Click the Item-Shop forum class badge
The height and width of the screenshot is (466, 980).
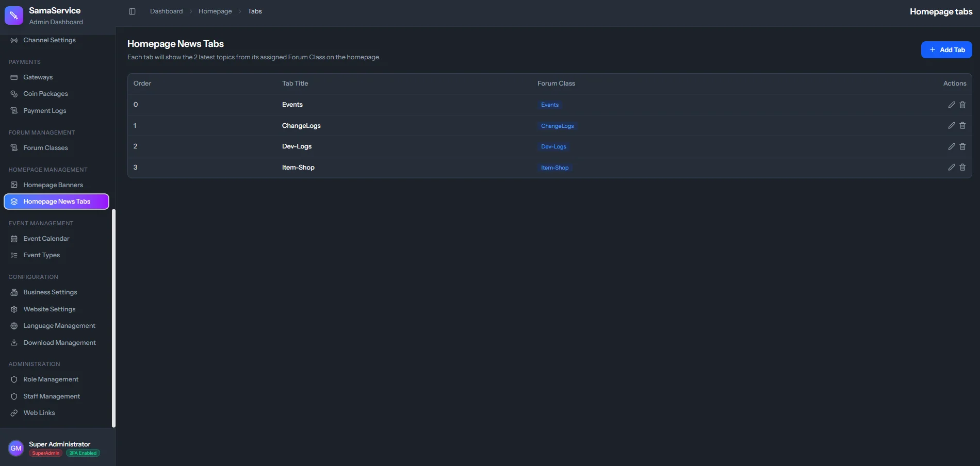(x=554, y=168)
